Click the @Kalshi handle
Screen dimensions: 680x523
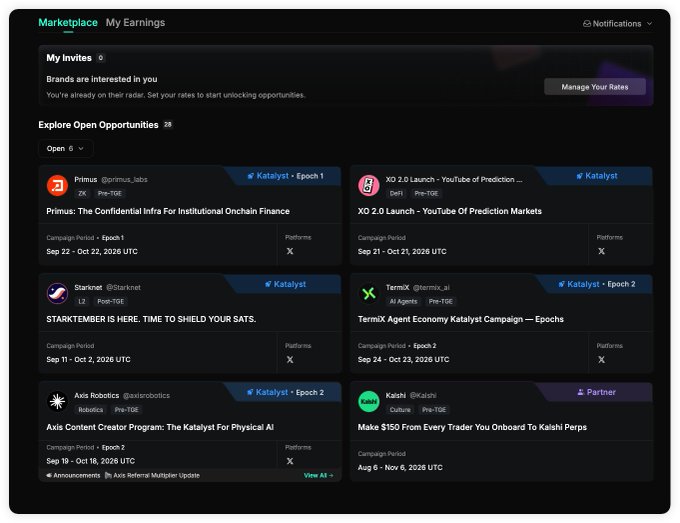(423, 396)
